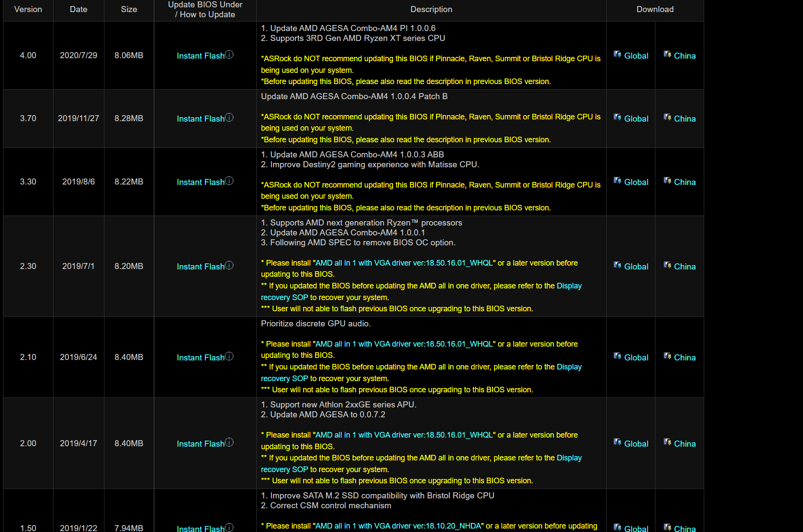
Task: Select the 2019/7/1 date cell
Action: click(x=79, y=266)
